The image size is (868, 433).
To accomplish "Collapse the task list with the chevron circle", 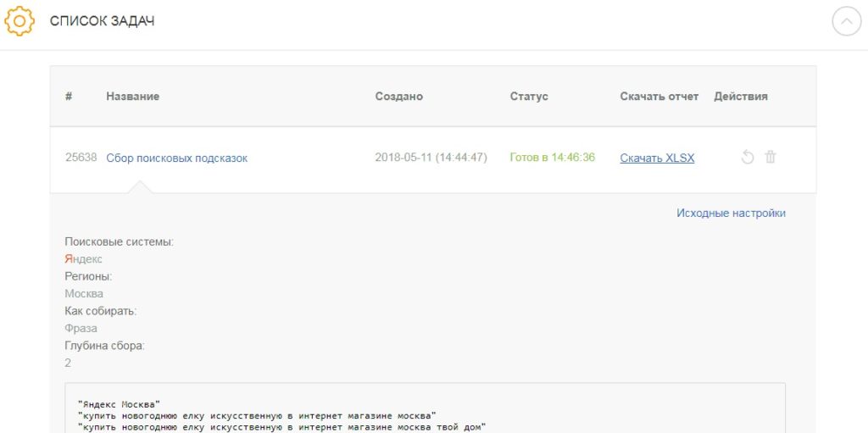I will pyautogui.click(x=847, y=21).
